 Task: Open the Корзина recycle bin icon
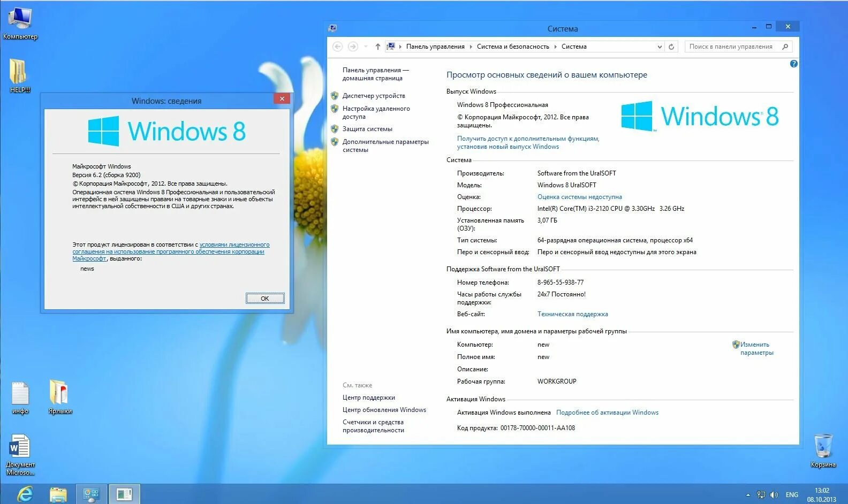pos(823,450)
